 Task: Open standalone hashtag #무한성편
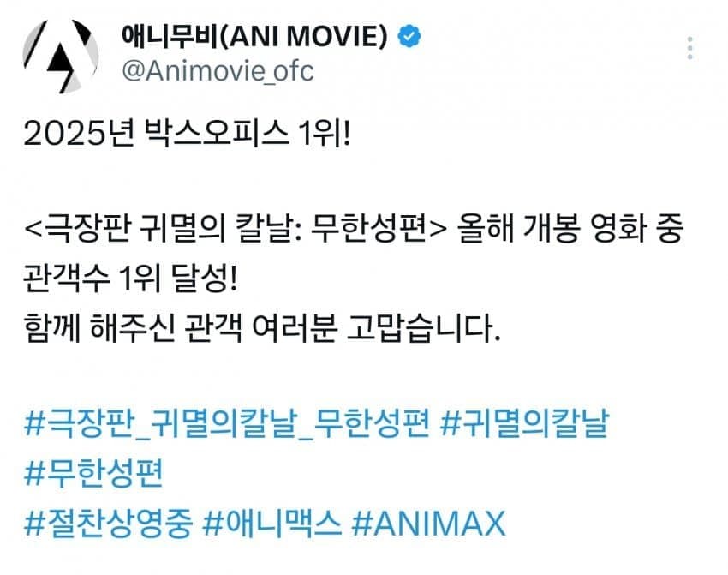93,473
